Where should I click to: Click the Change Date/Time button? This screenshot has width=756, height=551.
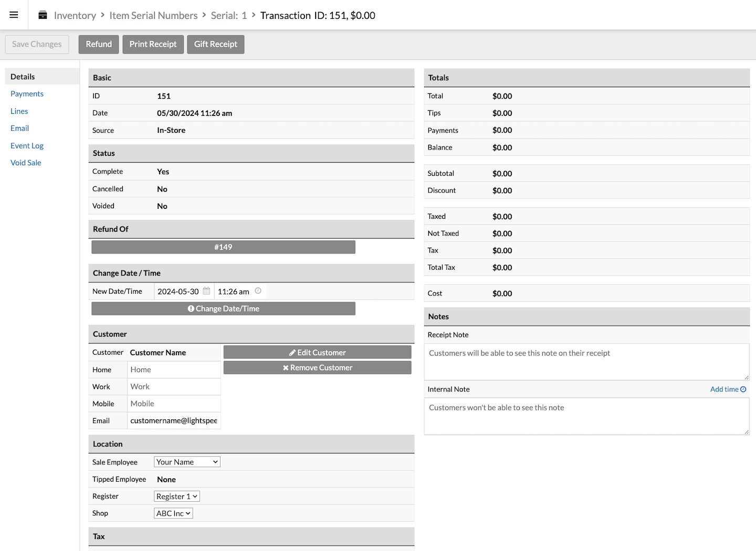[x=223, y=309]
